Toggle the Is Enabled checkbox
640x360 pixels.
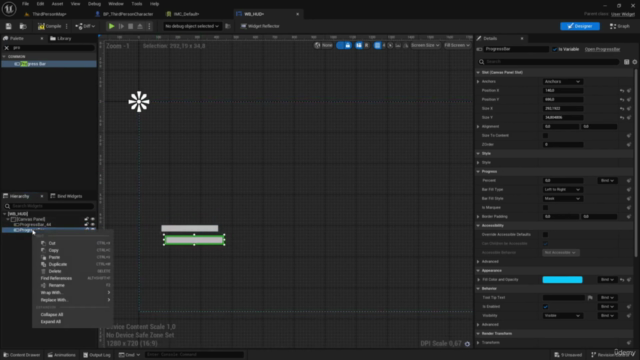[545, 307]
